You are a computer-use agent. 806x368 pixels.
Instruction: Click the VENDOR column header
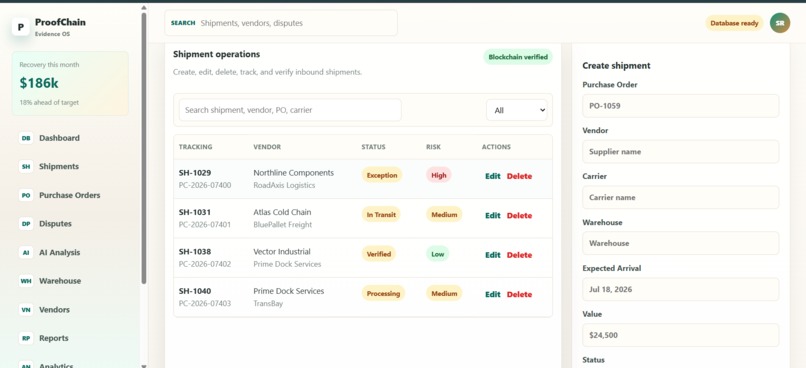click(x=267, y=147)
